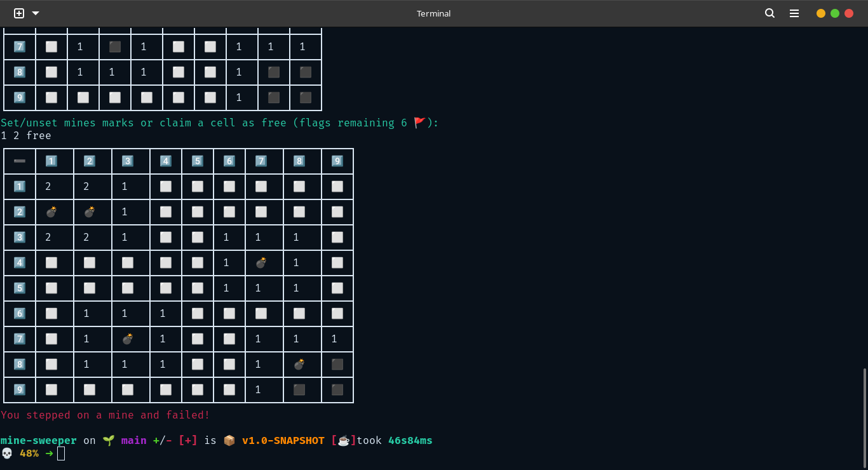The image size is (868, 470).
Task: Click the bomb in row 2 column 1
Action: [51, 211]
